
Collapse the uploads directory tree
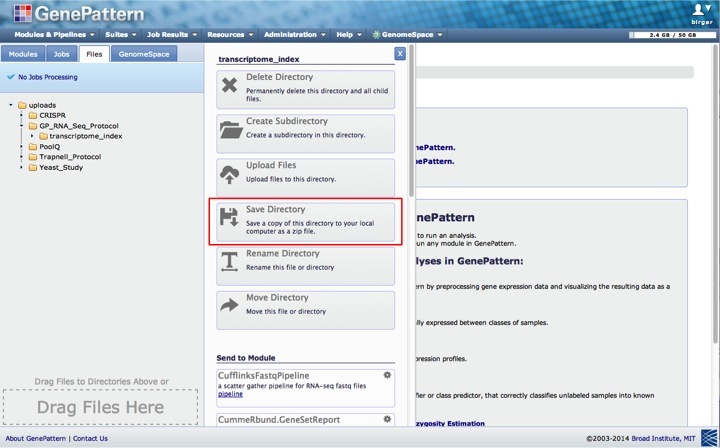pyautogui.click(x=11, y=105)
